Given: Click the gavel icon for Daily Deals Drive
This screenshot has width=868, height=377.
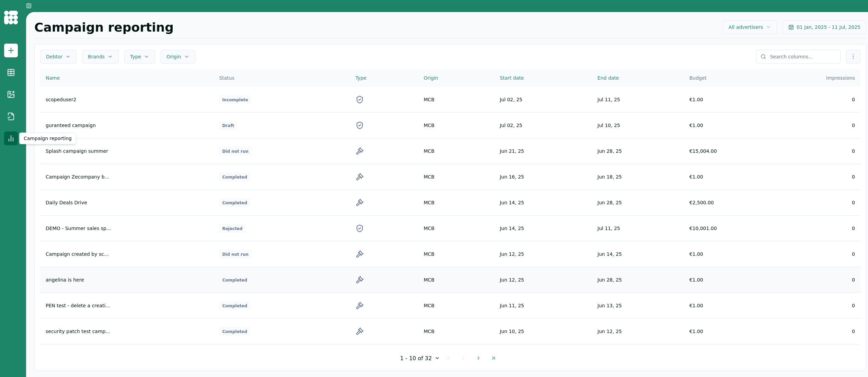Looking at the screenshot, I should coord(359,203).
